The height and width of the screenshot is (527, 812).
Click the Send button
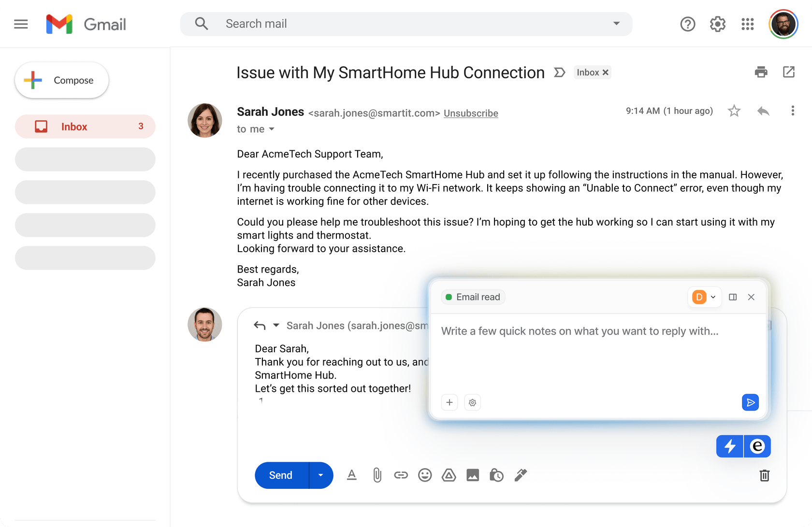pos(281,475)
